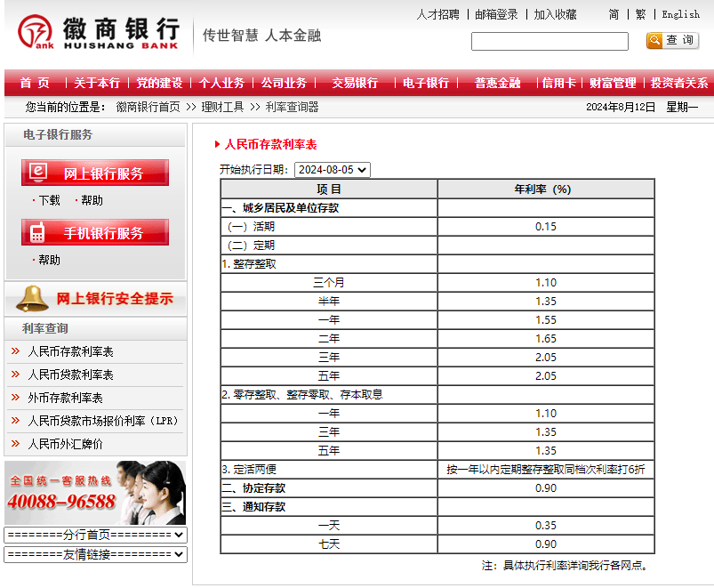Click 徽商银行首页 breadcrumb link

click(x=148, y=107)
